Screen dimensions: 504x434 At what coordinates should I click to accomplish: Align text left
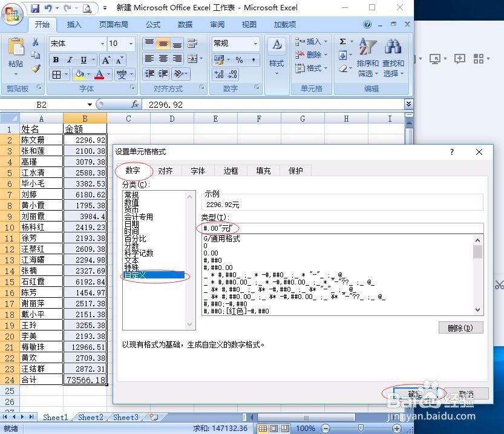click(x=149, y=59)
